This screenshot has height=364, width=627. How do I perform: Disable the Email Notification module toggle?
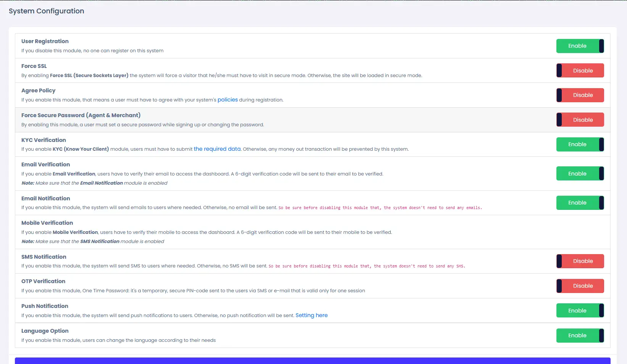tap(580, 203)
